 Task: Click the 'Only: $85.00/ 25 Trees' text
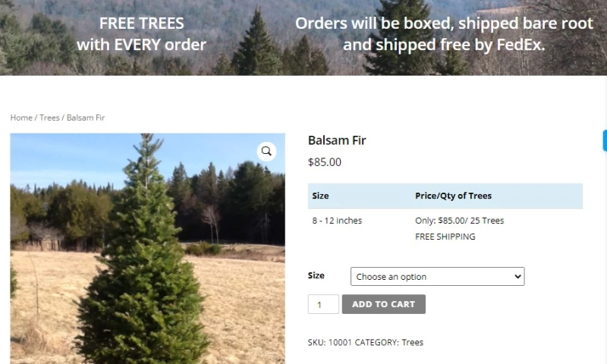point(459,221)
